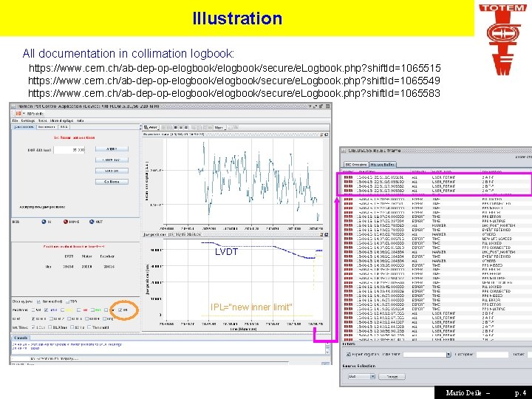Image resolution: width=532 pixels, height=399 pixels.
Task: Click the blue IN status indicator
Action: click(x=44, y=222)
